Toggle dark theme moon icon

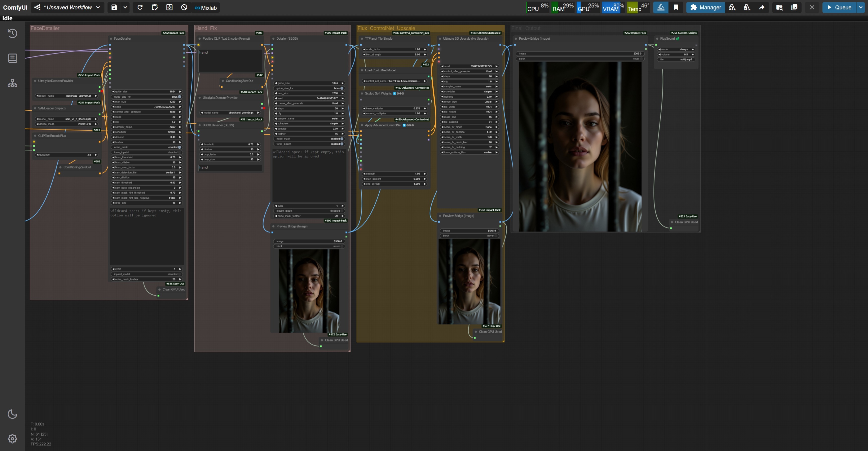click(x=12, y=414)
